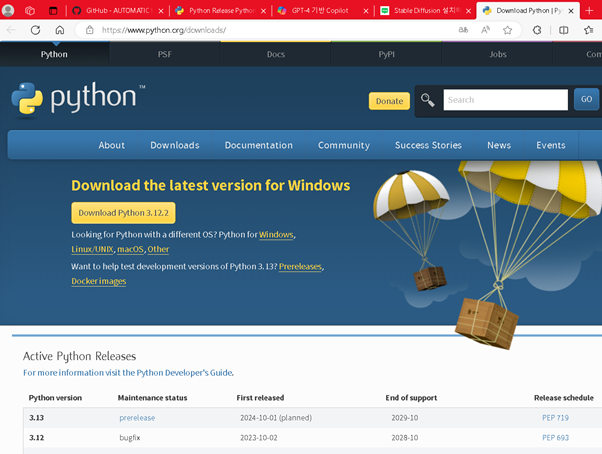Open the Other platforms link
This screenshot has width=602, height=454.
click(158, 249)
